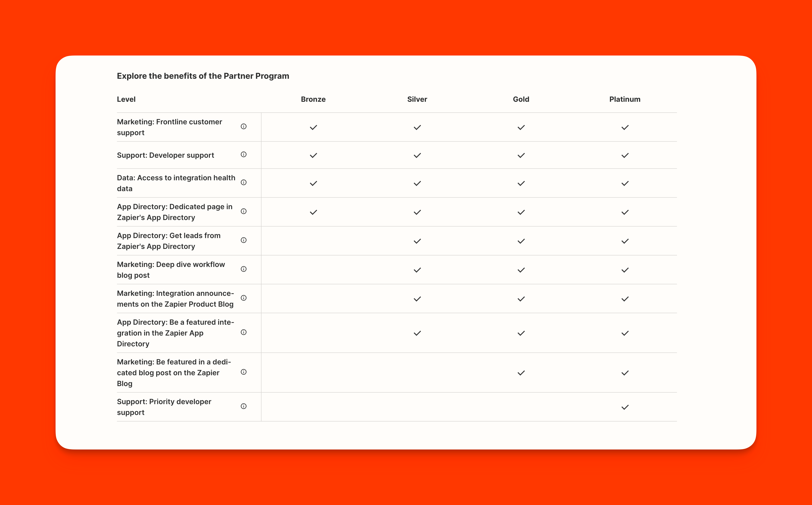Click the Partner Program benefits heading
The image size is (812, 505).
203,76
